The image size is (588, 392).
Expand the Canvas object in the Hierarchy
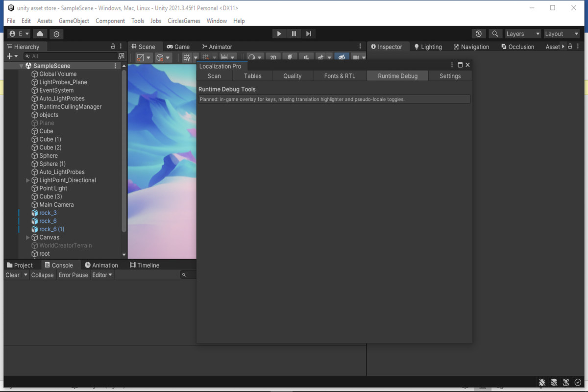(x=28, y=237)
